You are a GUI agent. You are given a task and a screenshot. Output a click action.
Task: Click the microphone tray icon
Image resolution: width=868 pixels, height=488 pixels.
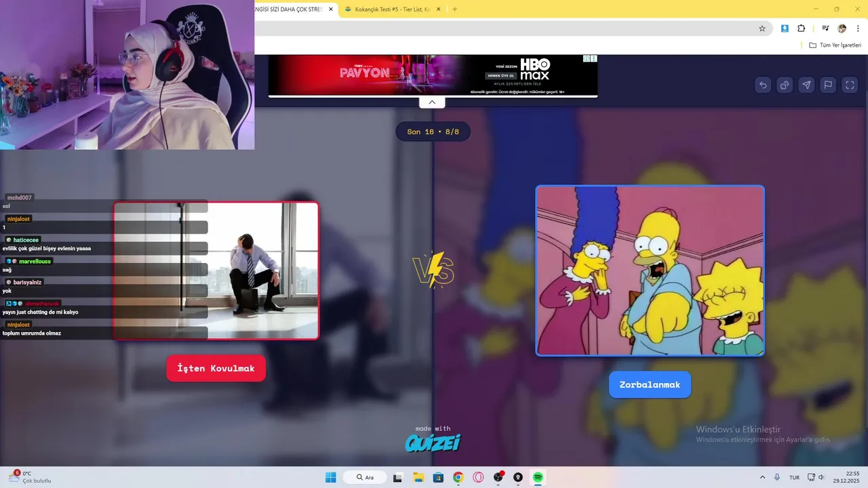[777, 477]
